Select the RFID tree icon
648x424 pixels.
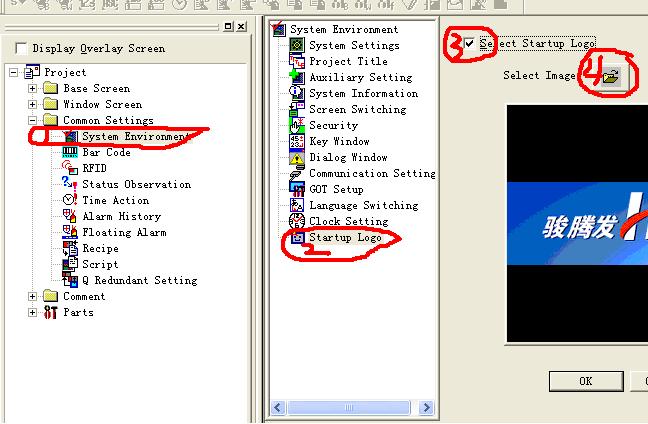[70, 169]
